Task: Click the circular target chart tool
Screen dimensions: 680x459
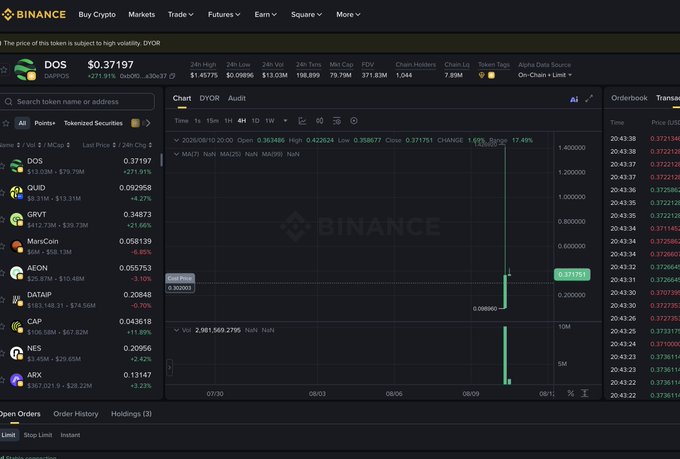Action: pos(354,121)
